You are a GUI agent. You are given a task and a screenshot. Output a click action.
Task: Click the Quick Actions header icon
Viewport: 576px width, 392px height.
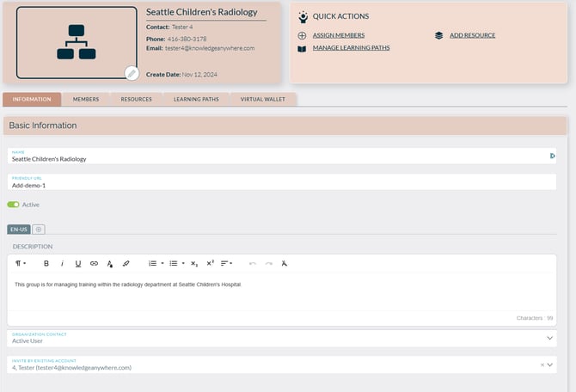click(x=303, y=17)
